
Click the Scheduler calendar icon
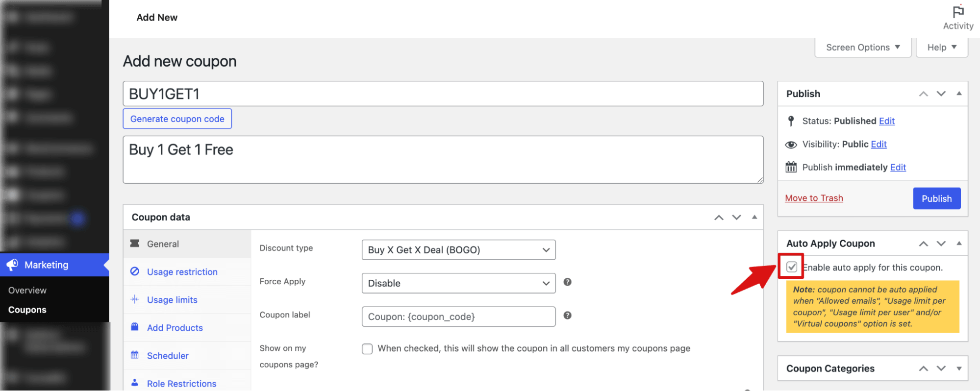click(135, 355)
